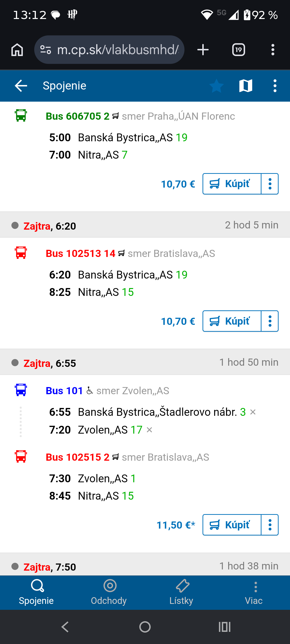Buy the 11,50 € ticket via Zvolen
Screen dimensions: 290x644
tap(232, 525)
